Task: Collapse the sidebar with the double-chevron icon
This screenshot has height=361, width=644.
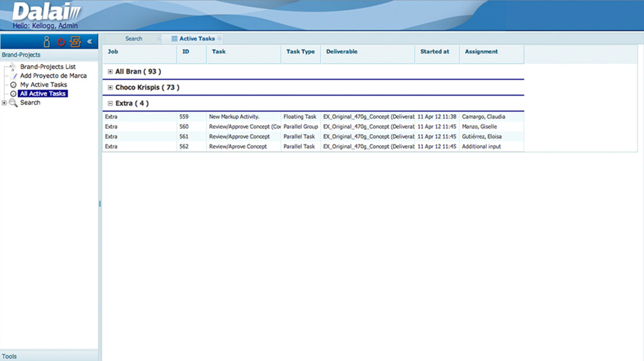Action: pos(90,42)
